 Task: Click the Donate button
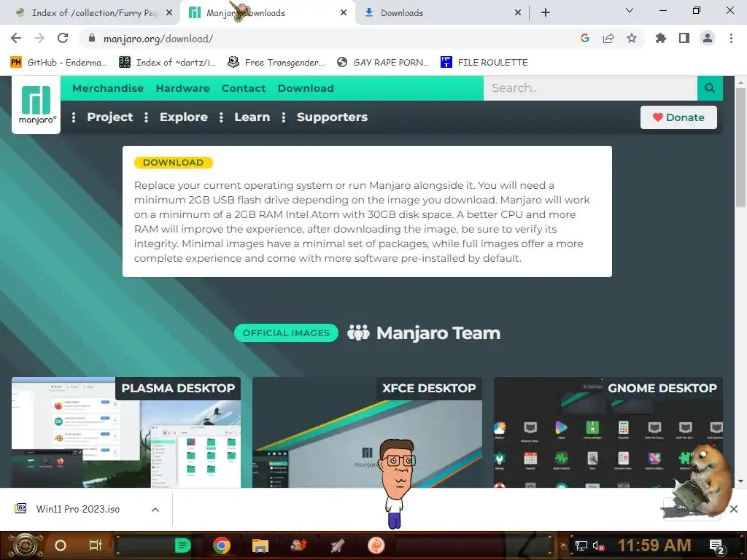[678, 117]
